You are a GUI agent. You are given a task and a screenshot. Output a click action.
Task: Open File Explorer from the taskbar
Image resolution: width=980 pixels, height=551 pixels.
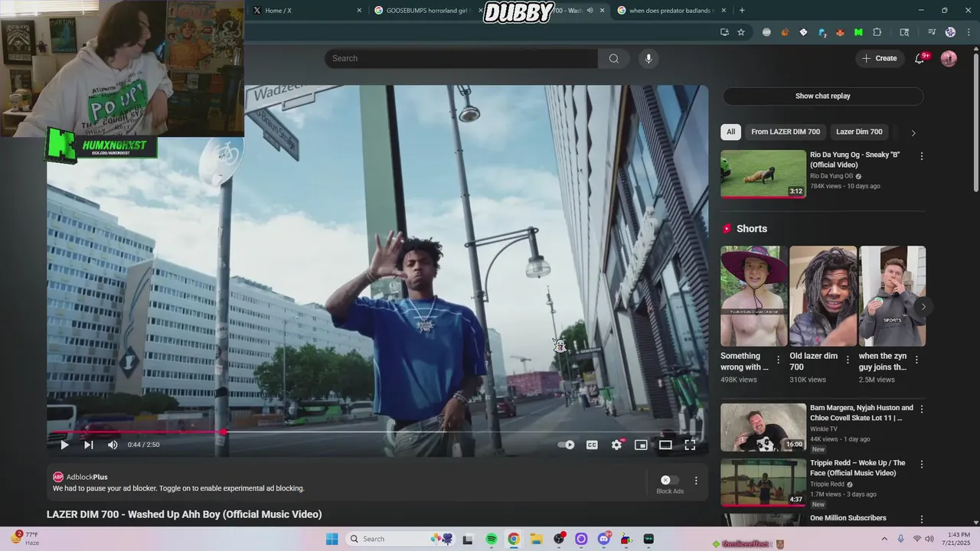(x=536, y=539)
